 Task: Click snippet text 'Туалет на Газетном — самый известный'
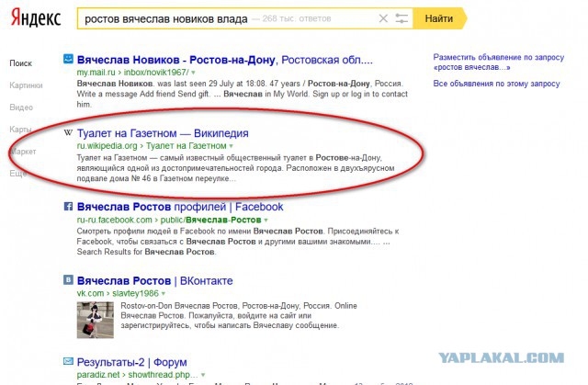(x=150, y=158)
